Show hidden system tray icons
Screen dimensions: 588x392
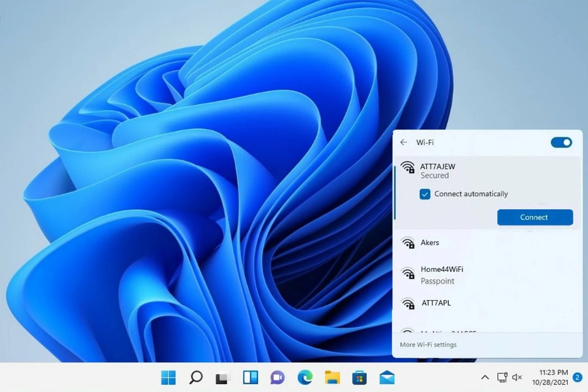coord(484,377)
